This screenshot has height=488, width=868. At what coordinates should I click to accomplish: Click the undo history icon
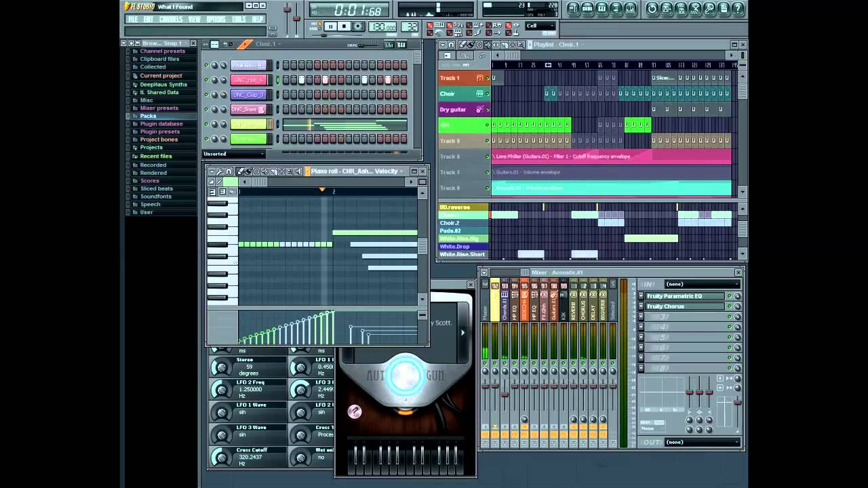click(652, 9)
